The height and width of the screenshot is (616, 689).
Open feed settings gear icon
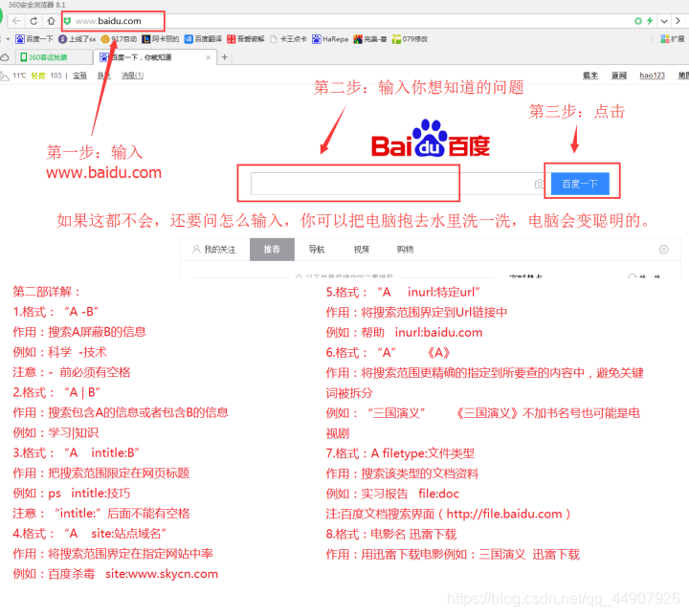663,250
